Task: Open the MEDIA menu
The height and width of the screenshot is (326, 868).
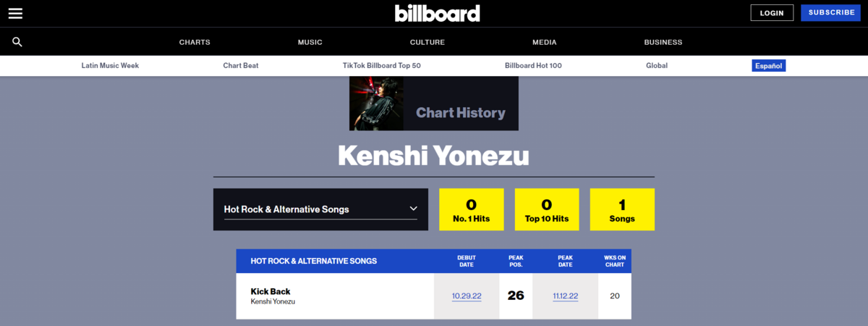Action: 545,42
